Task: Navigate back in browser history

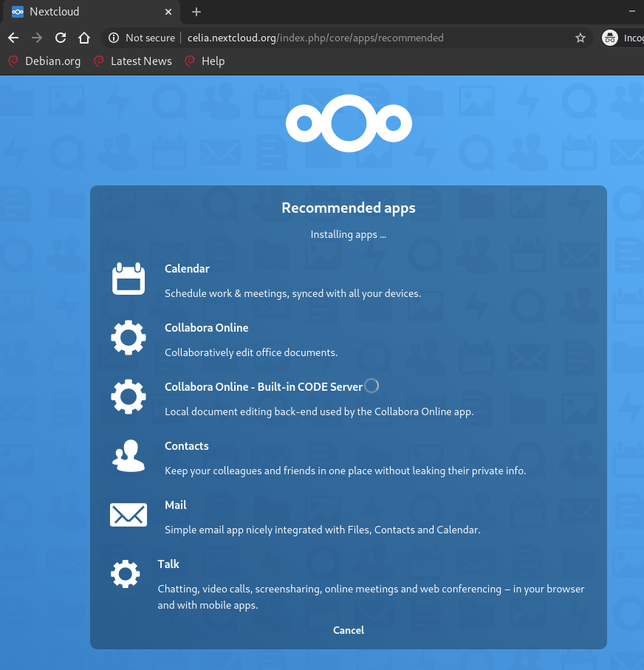Action: coord(13,38)
